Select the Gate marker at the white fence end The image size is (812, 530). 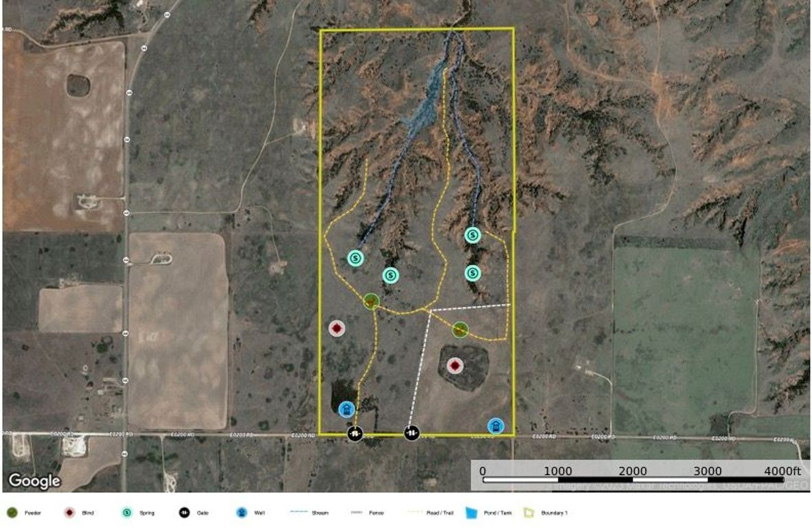411,433
